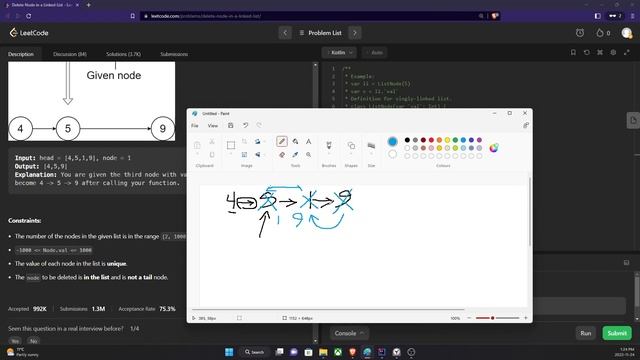Pick the green colour swatch in Paint
The width and height of the screenshot is (640, 360).
(455, 140)
